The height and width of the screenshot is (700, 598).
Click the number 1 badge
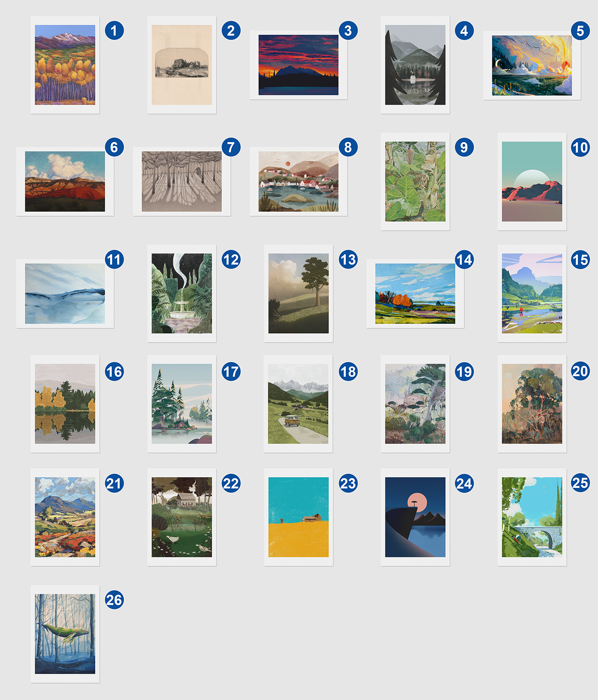click(114, 31)
